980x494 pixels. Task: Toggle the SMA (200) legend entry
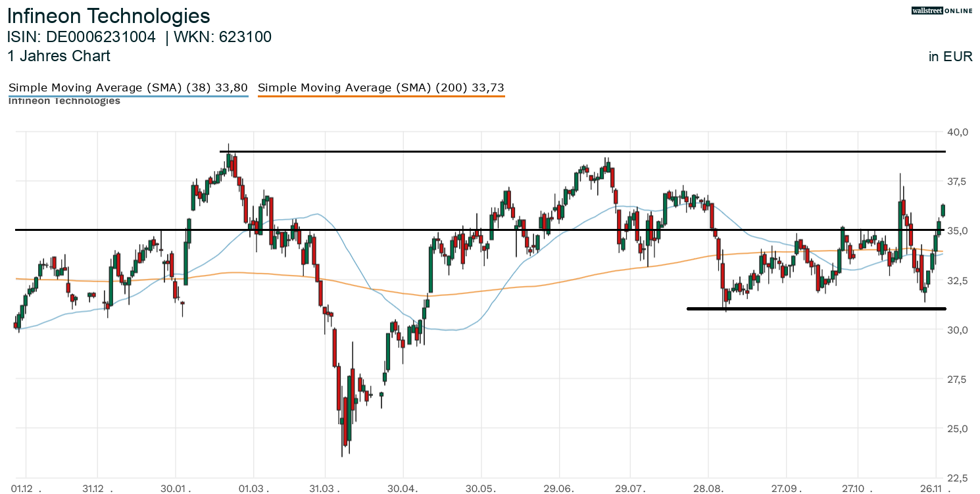click(381, 87)
